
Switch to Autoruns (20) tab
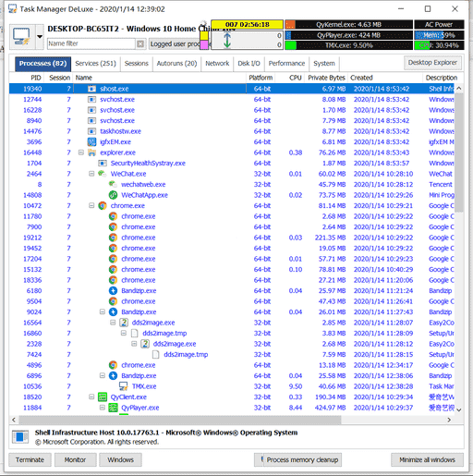tap(176, 64)
